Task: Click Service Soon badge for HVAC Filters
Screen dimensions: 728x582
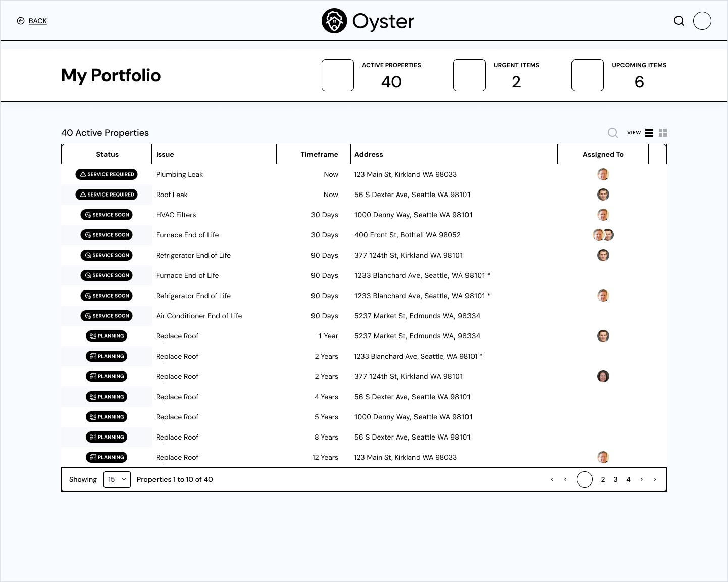Action: (x=107, y=215)
